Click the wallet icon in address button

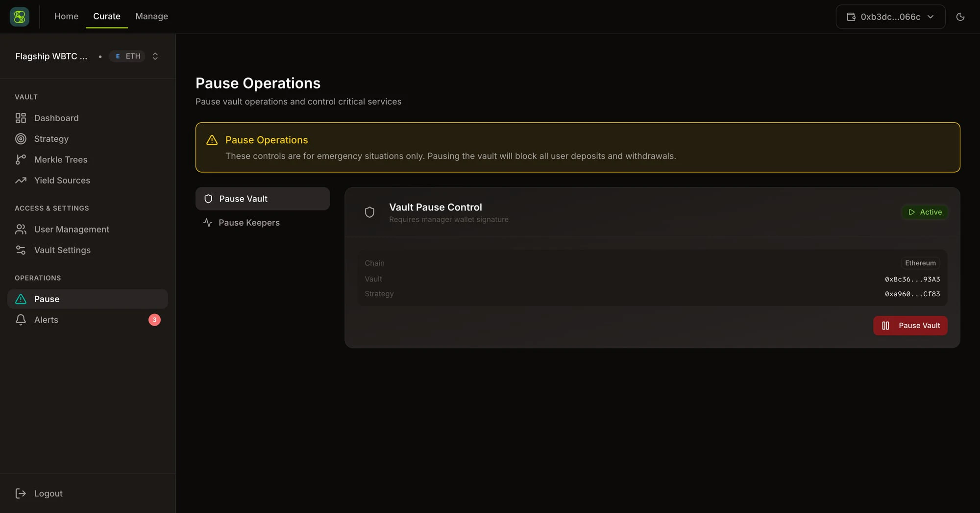click(851, 17)
